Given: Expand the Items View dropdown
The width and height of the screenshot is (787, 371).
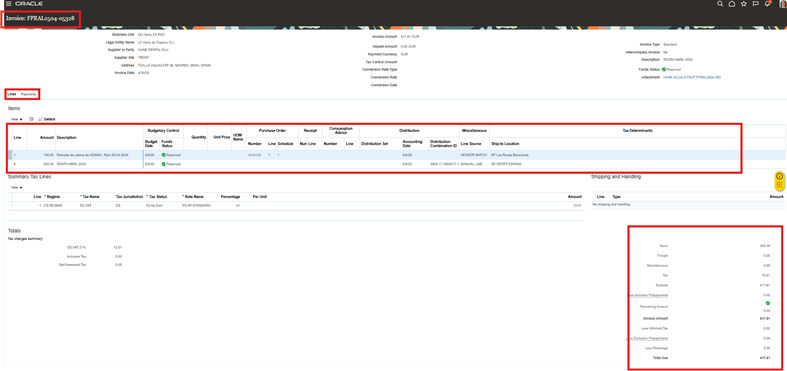Looking at the screenshot, I should (x=17, y=119).
